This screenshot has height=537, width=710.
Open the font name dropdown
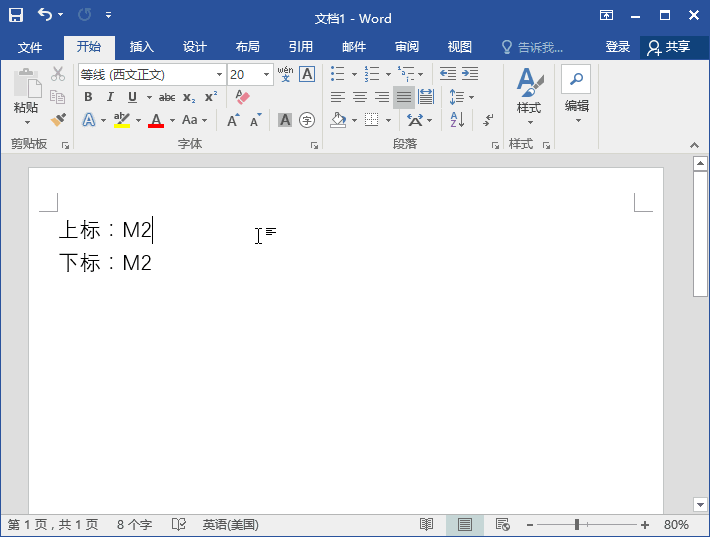(x=219, y=74)
